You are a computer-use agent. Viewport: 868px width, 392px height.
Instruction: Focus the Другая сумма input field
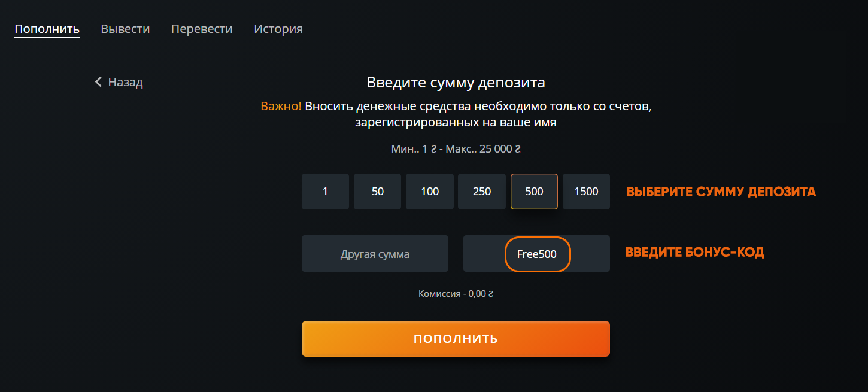point(375,254)
